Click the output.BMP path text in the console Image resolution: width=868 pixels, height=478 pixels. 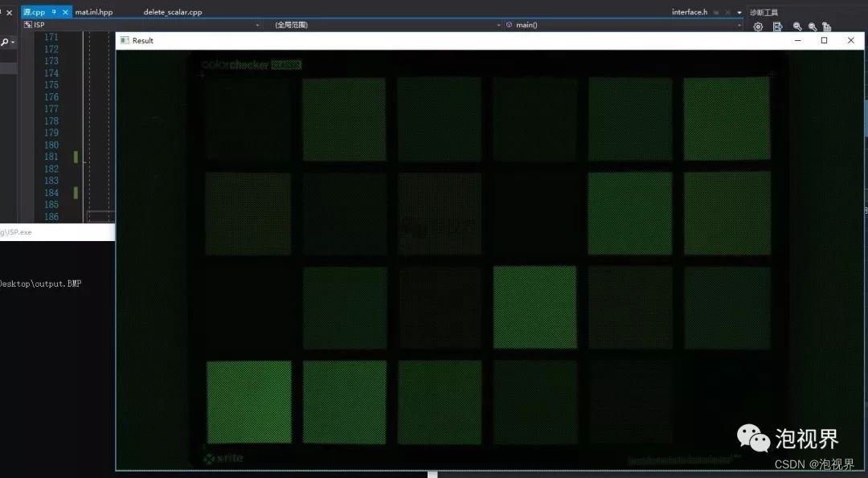(40, 284)
